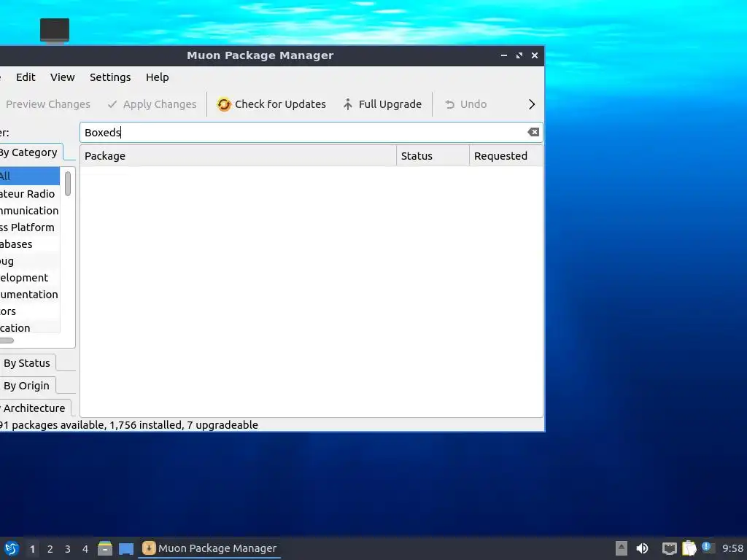Click Apply Changes in toolbar
Viewport: 747px width, 560px height.
pyautogui.click(x=152, y=104)
